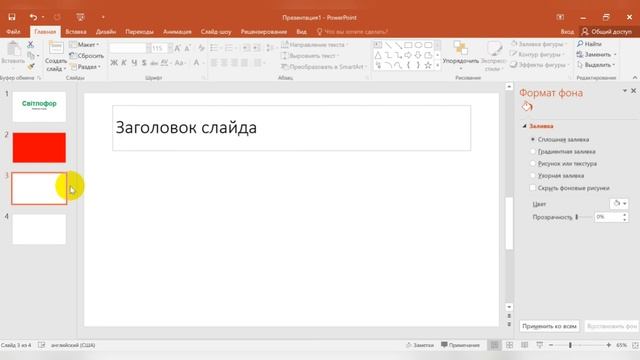Screen dimensions: 640x360
Task: Click the fit slide to window icon
Action: point(635,345)
